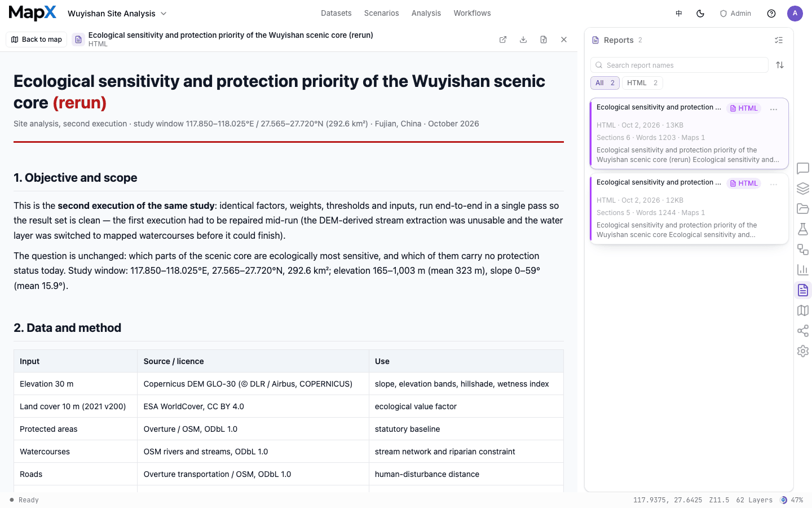Open the Workflows menu
Image resolution: width=812 pixels, height=508 pixels.
coord(472,13)
